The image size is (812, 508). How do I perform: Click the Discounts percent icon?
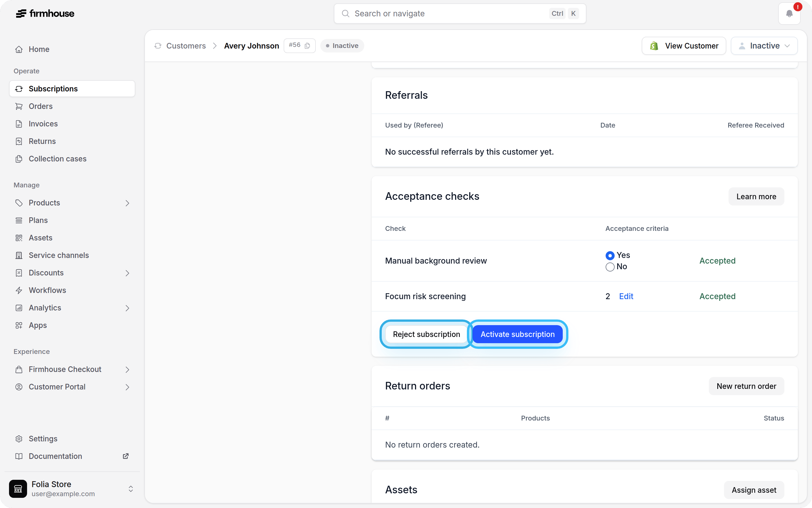pos(19,273)
